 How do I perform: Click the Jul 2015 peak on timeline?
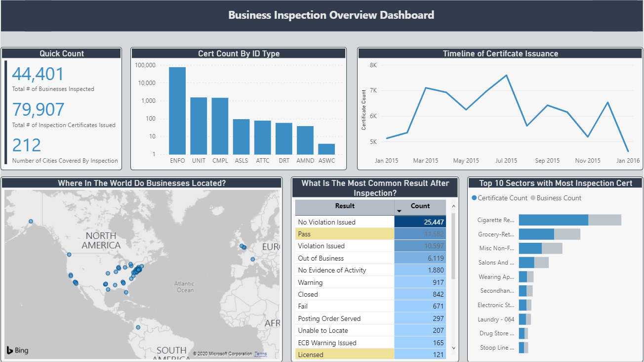pos(506,76)
